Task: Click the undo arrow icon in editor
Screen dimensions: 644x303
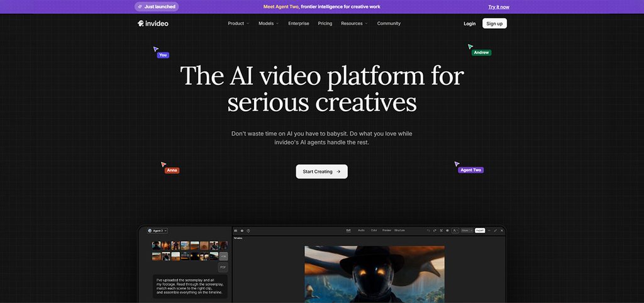Action: pyautogui.click(x=428, y=231)
